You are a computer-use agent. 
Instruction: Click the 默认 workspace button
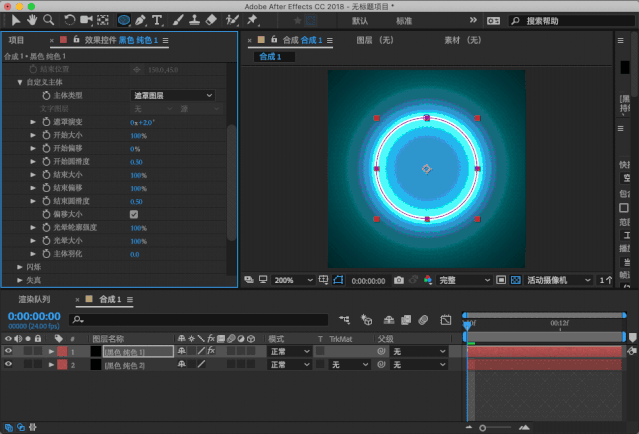[x=360, y=20]
